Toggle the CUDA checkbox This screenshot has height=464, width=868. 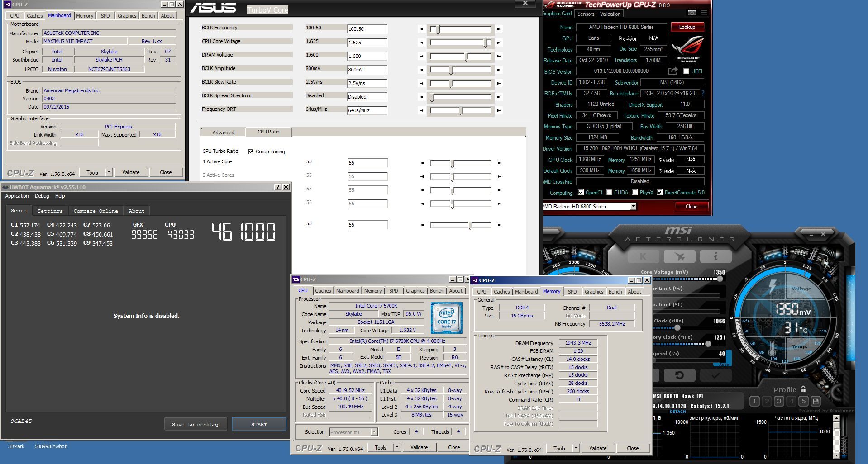tap(610, 193)
